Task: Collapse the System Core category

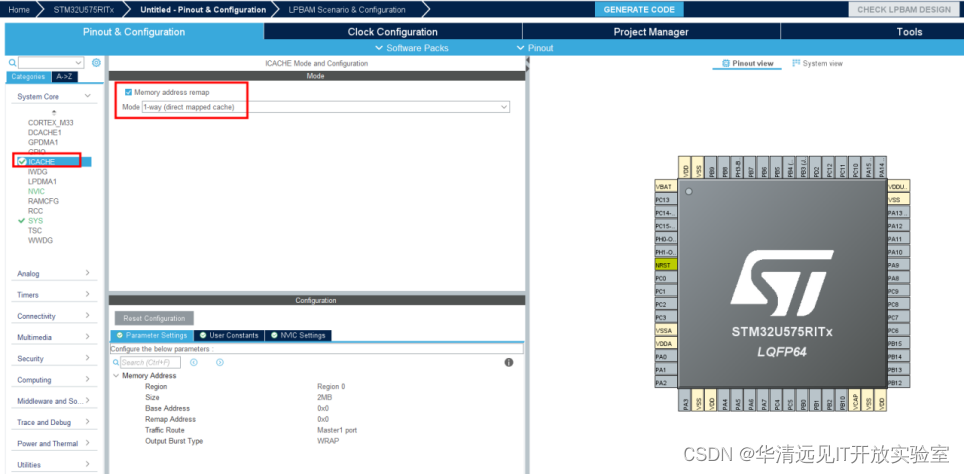Action: tap(87, 96)
